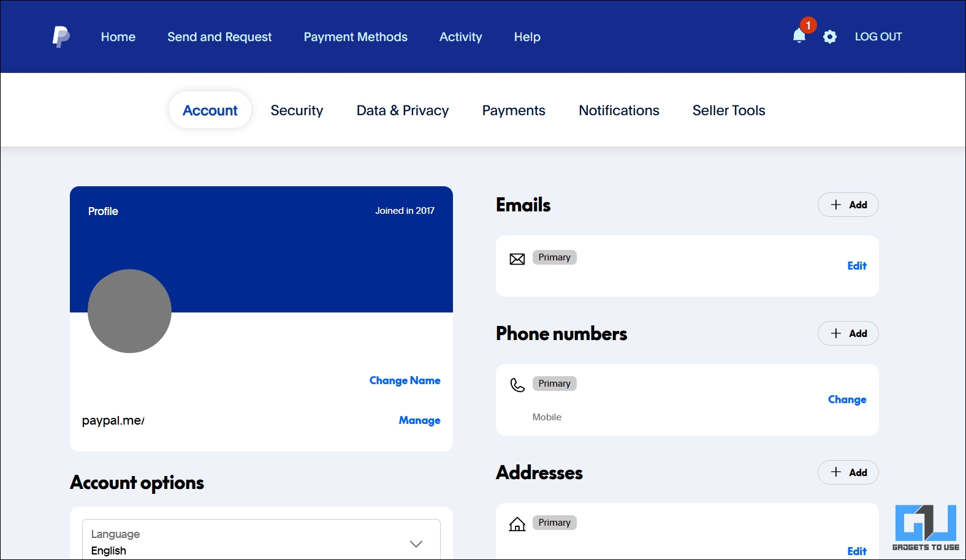This screenshot has height=560, width=966.
Task: Click the 'Joined in 2017' text
Action: [405, 211]
